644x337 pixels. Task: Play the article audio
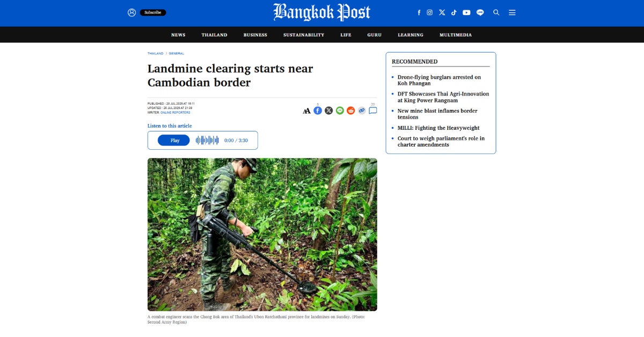coord(173,140)
